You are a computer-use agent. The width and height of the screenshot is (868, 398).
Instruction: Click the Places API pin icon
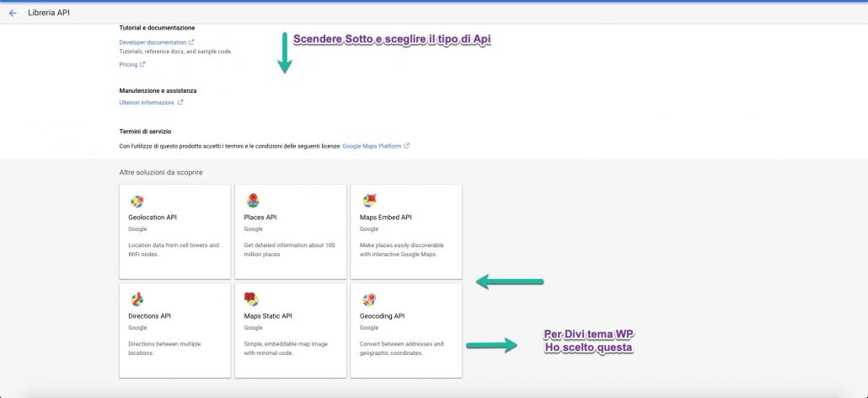coord(253,201)
